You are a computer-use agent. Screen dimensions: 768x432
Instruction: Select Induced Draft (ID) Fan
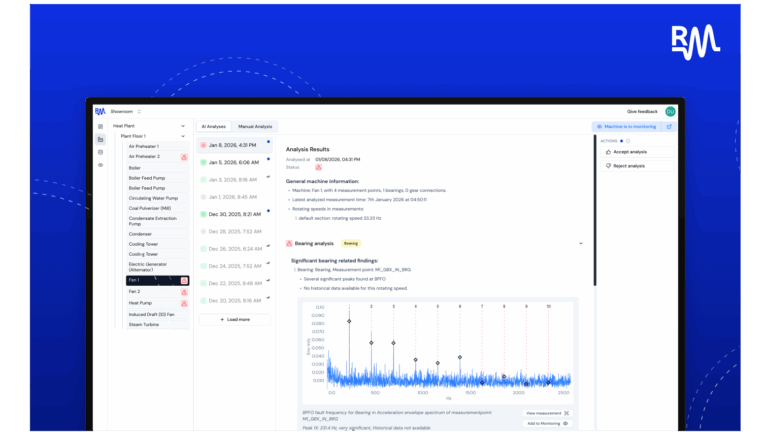click(x=158, y=314)
